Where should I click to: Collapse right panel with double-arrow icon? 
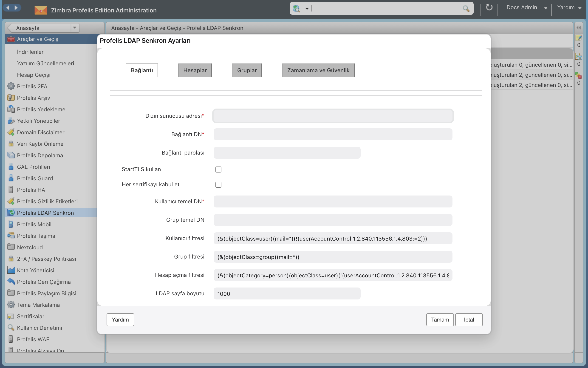point(579,28)
